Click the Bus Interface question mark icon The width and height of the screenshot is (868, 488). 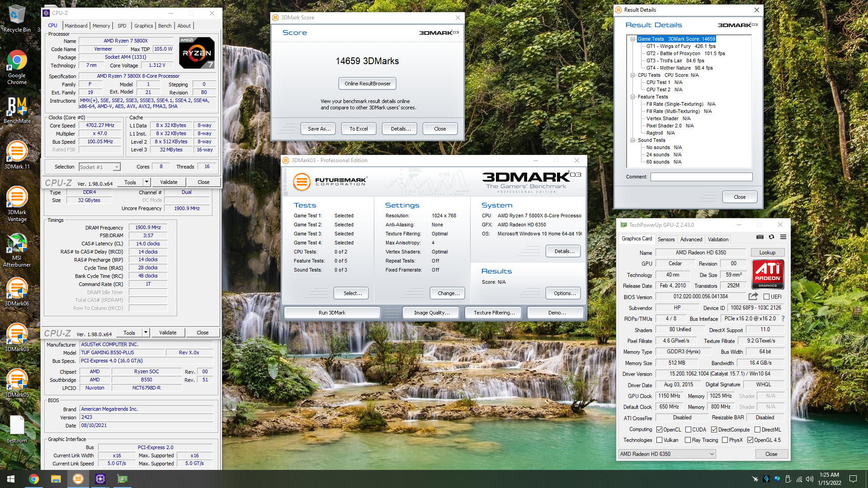coord(783,319)
